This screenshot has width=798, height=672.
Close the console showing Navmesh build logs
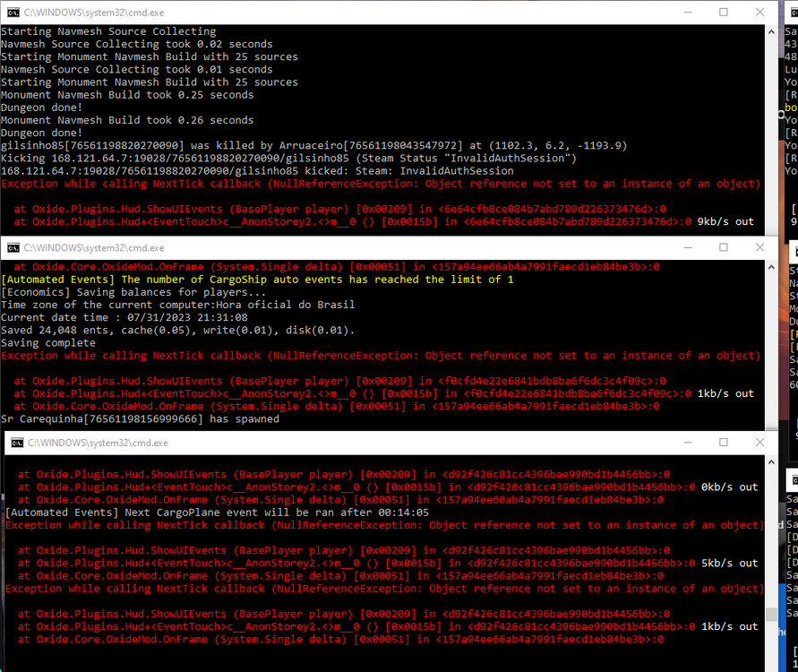click(x=761, y=12)
